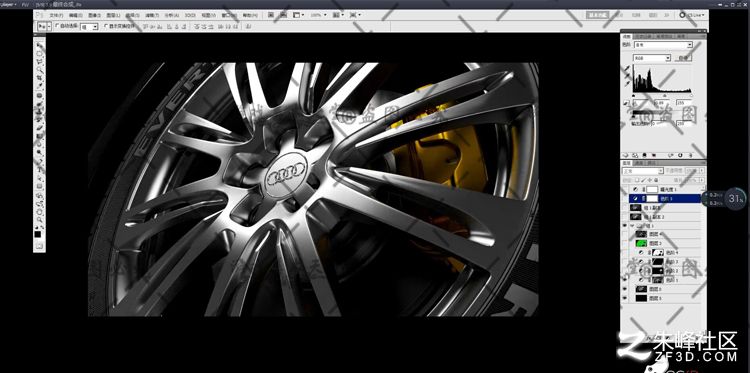Open the Levels preset dropdown
The height and width of the screenshot is (373, 750).
pyautogui.click(x=663, y=45)
